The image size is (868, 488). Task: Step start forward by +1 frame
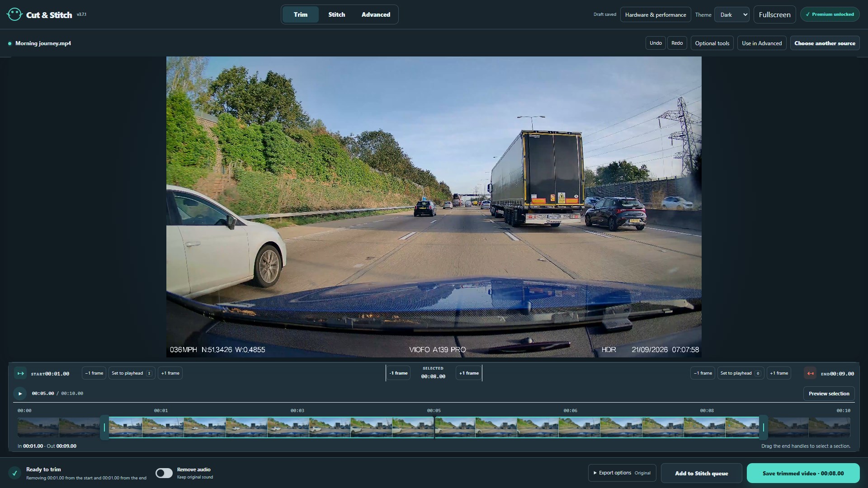click(x=170, y=373)
